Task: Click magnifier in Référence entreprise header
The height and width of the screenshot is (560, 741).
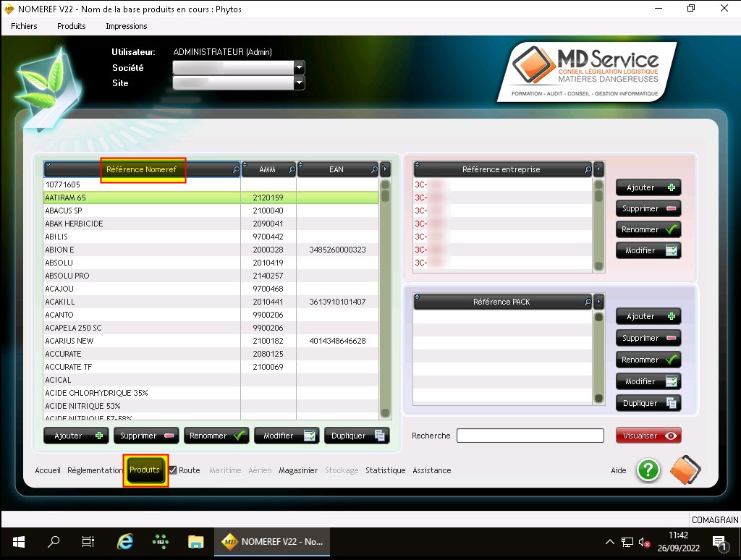Action: pyautogui.click(x=588, y=169)
